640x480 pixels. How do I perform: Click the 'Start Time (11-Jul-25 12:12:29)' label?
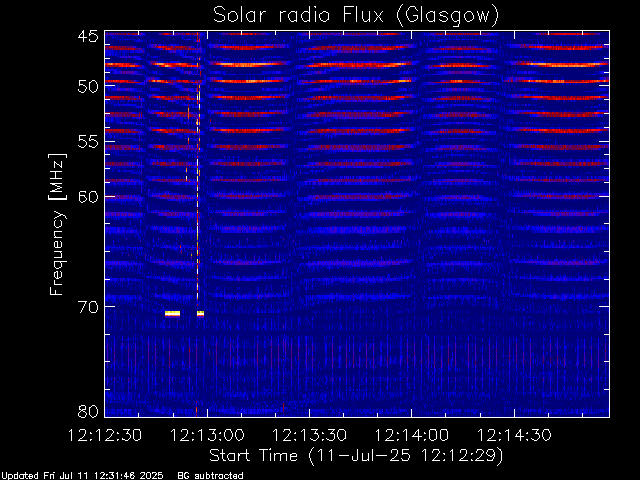(x=356, y=456)
